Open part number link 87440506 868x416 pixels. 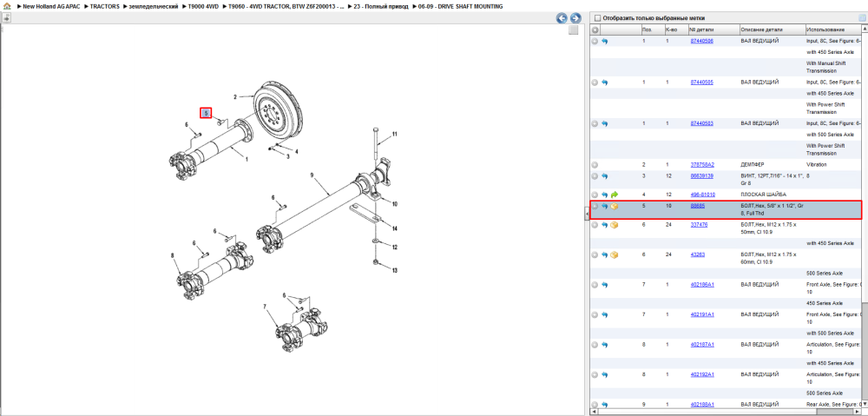tap(701, 41)
